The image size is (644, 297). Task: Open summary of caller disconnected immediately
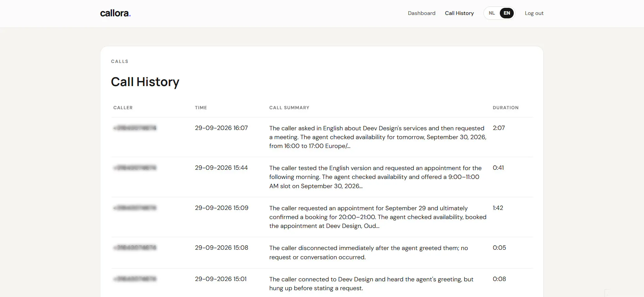click(x=369, y=252)
